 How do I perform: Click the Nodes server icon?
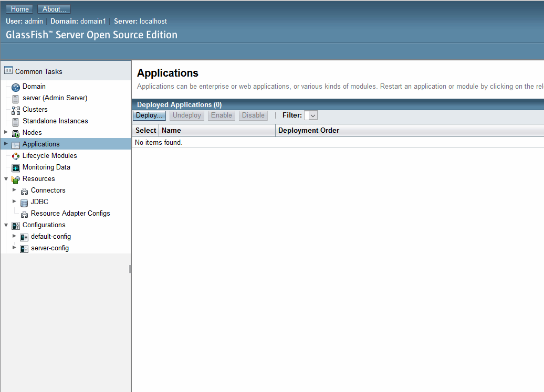(x=16, y=132)
